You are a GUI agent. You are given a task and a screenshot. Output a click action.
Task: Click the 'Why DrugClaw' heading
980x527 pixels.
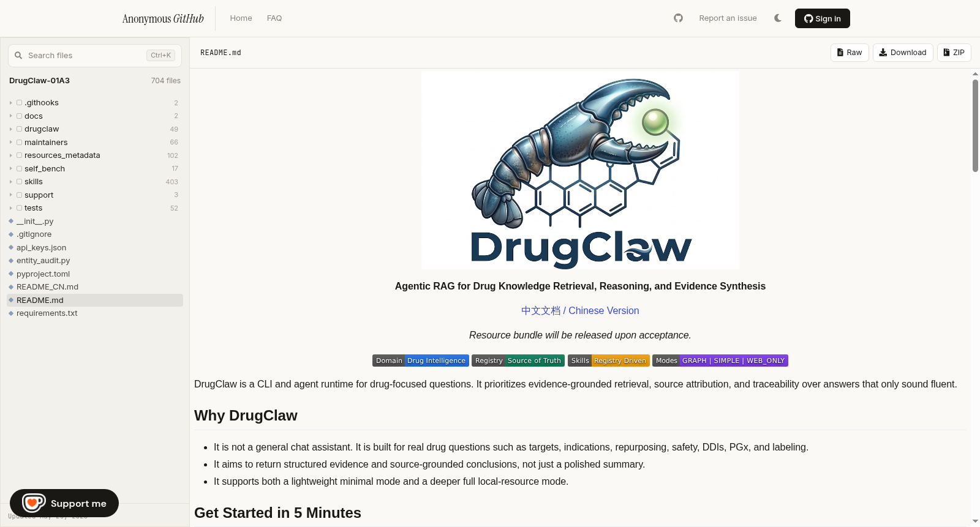click(246, 416)
